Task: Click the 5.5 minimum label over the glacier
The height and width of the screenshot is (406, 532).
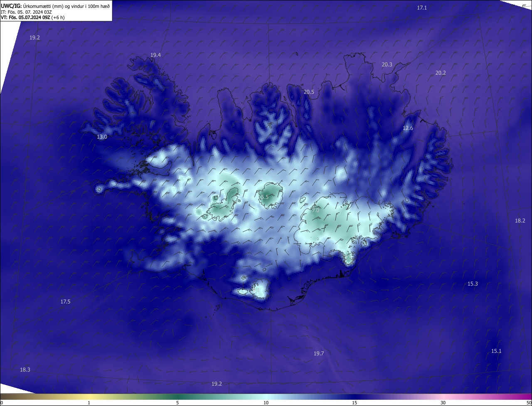Action: (x=265, y=197)
